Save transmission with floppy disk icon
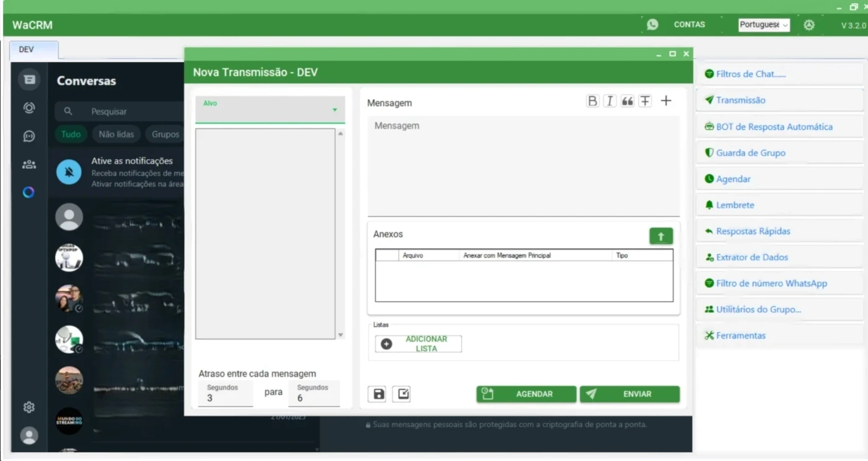Image resolution: width=868 pixels, height=461 pixels. tap(379, 394)
